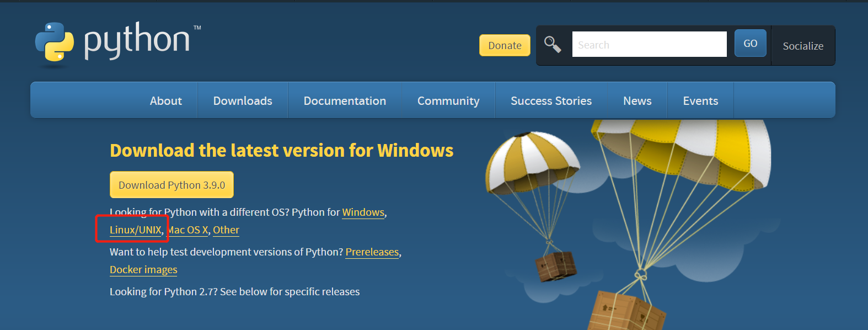The height and width of the screenshot is (330, 868).
Task: Follow the Mac OS X link
Action: pyautogui.click(x=187, y=230)
